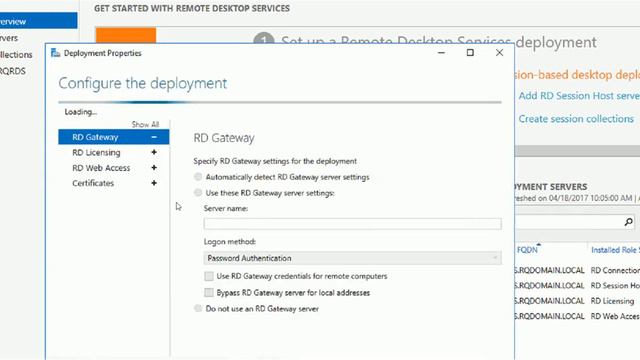Viewport: 640px width, 360px height.
Task: Open Servers in Server Manager sidebar
Action: [9, 38]
